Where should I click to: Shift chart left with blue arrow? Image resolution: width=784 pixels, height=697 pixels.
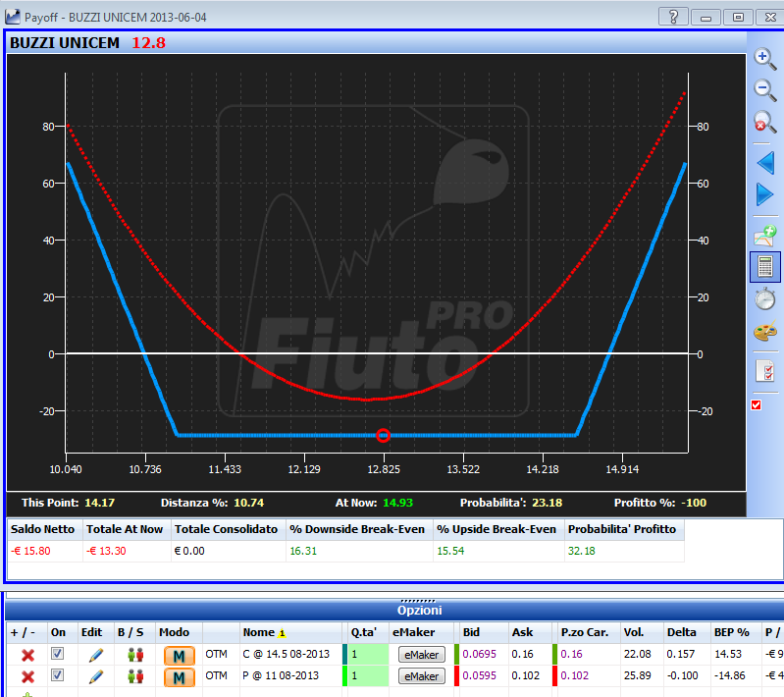[x=765, y=163]
